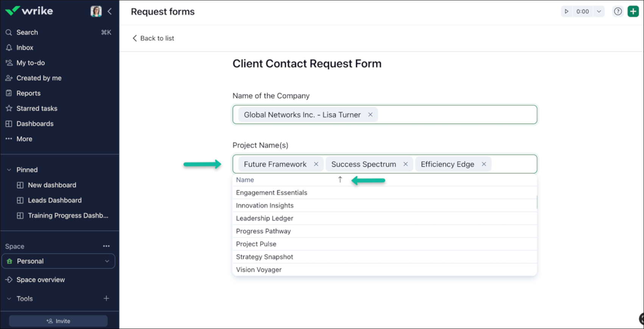Remove the Success Spectrum tag
The width and height of the screenshot is (644, 329).
point(405,164)
